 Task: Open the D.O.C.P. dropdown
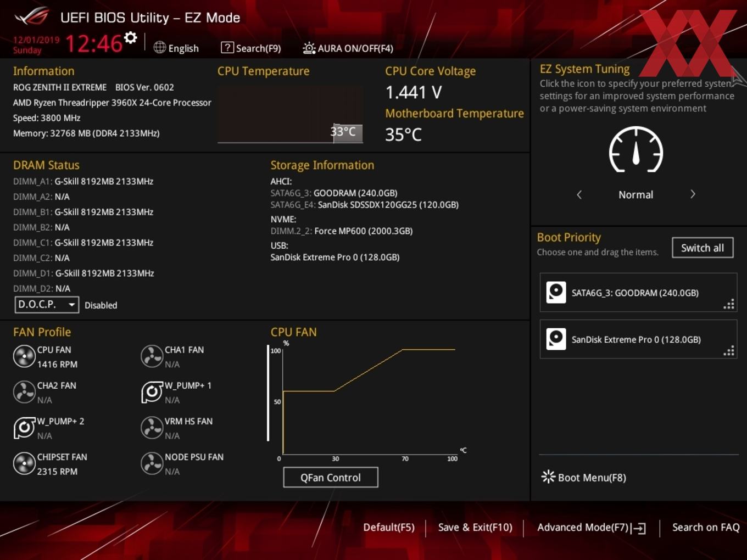pos(47,304)
